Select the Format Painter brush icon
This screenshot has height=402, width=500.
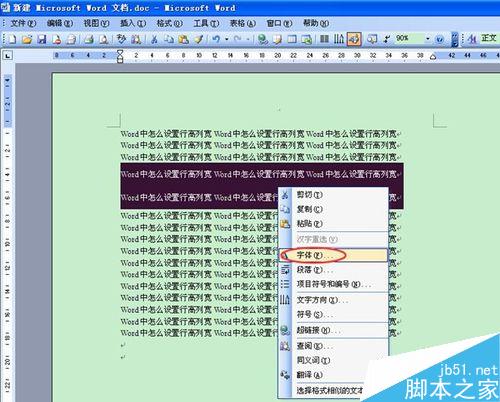coord(199,39)
